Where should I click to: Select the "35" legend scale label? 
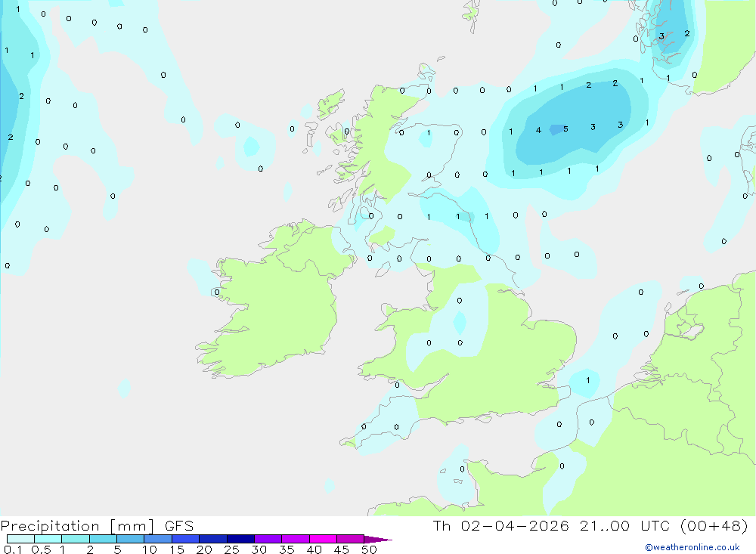click(287, 549)
